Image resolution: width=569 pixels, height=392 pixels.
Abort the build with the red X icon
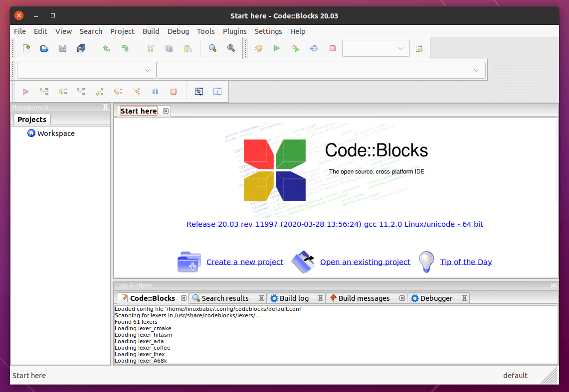pyautogui.click(x=333, y=48)
